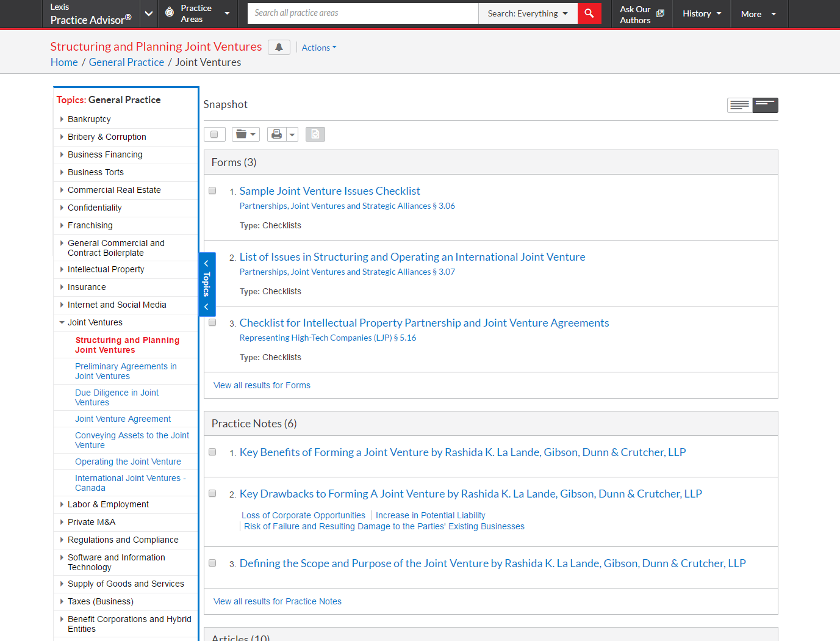Open the More menu

pos(758,14)
